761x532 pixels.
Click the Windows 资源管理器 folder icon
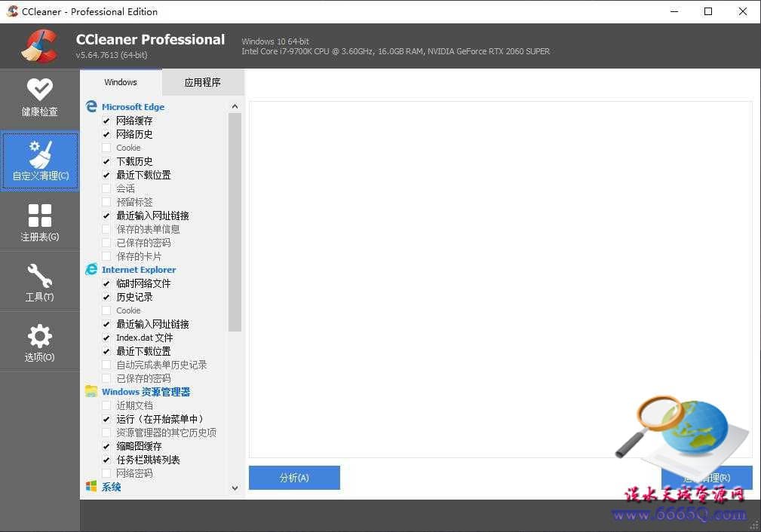pyautogui.click(x=91, y=391)
